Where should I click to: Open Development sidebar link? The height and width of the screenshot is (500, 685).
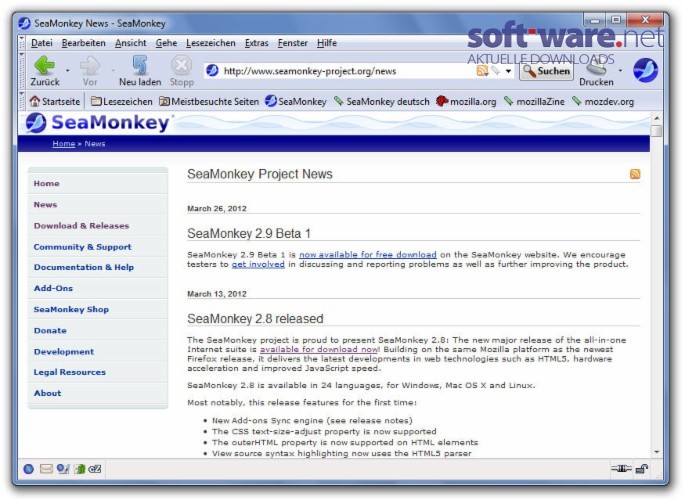tap(64, 352)
